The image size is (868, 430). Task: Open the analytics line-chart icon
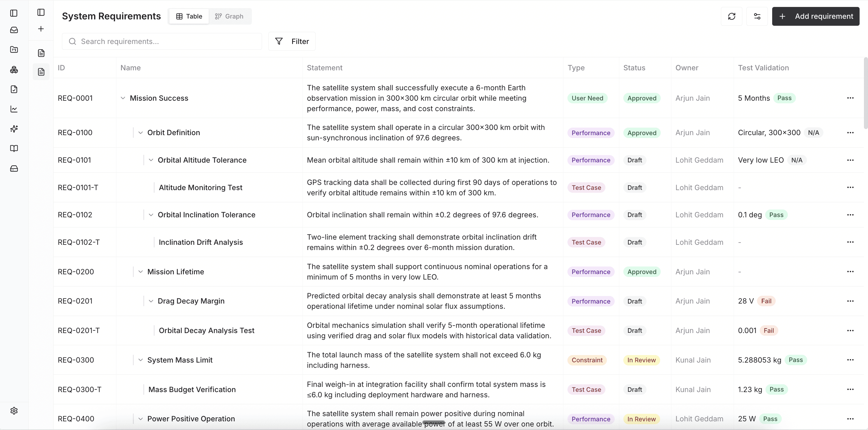click(14, 109)
